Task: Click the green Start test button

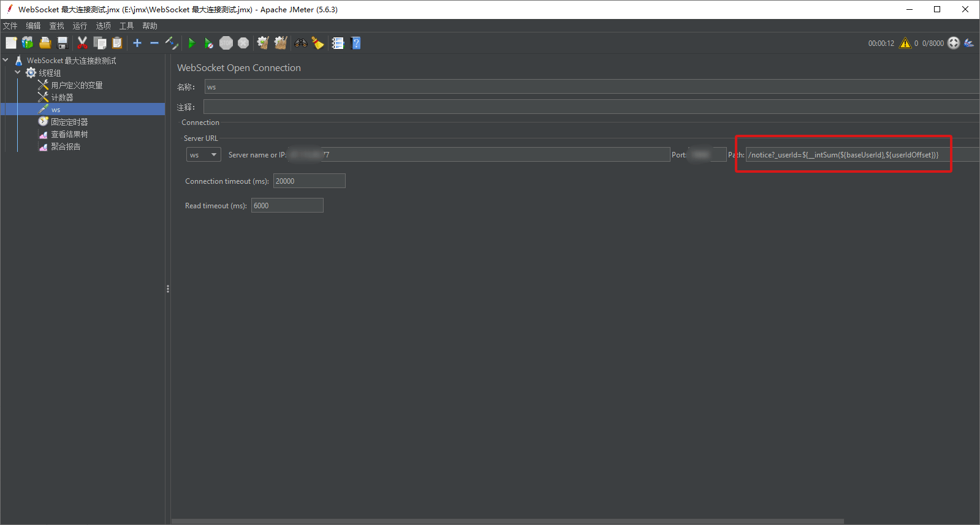Action: (x=191, y=43)
